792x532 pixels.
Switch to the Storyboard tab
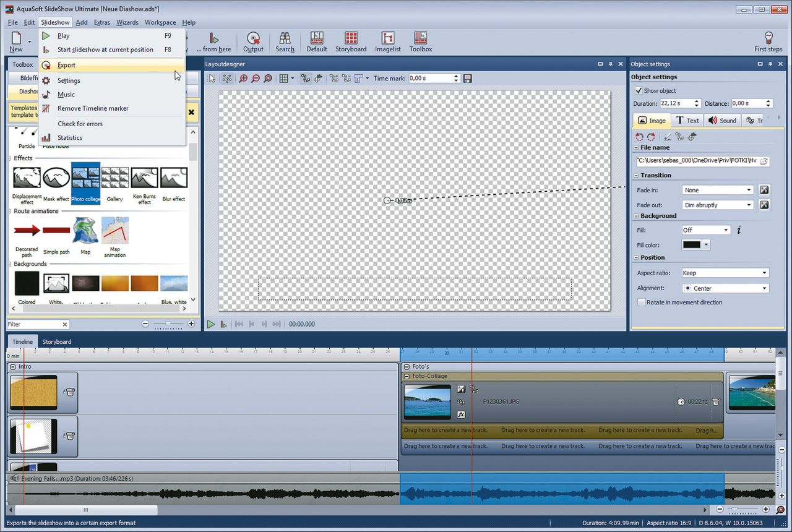pyautogui.click(x=56, y=341)
